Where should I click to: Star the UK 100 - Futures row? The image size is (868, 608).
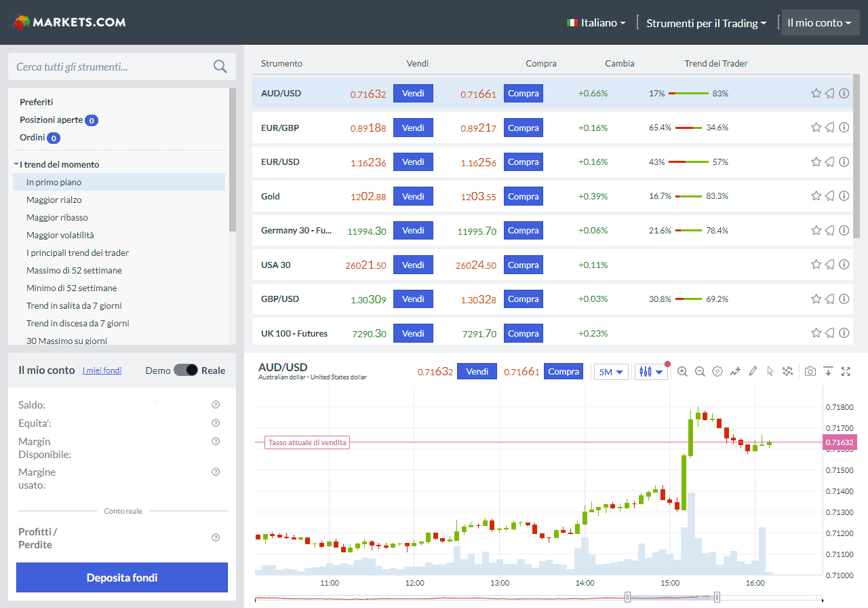pyautogui.click(x=816, y=333)
